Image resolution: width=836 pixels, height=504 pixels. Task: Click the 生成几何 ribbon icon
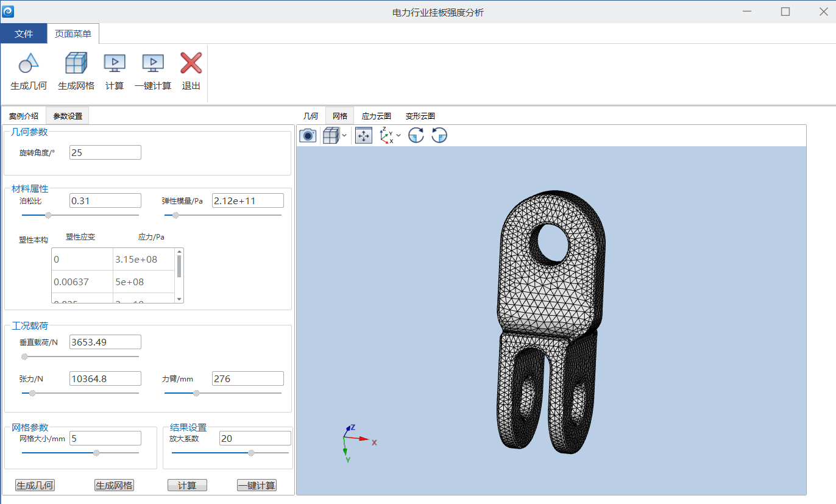point(29,63)
